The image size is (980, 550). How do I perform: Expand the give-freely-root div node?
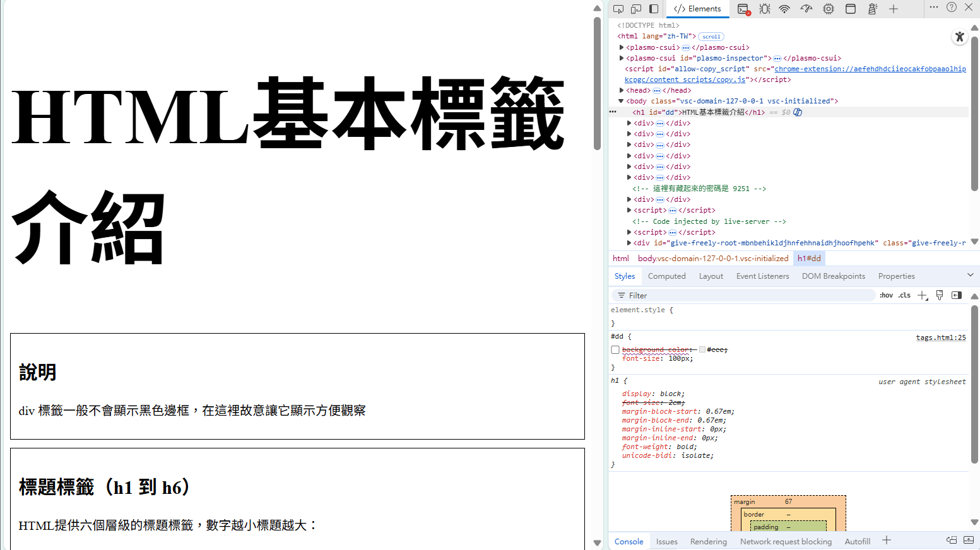[629, 243]
